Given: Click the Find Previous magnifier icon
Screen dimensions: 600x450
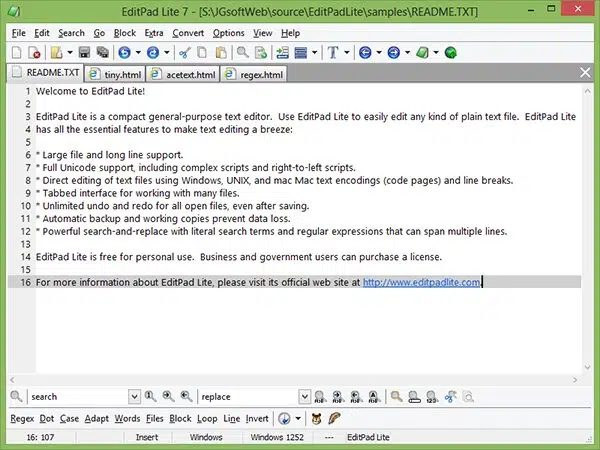Looking at the screenshot, I should (186, 397).
